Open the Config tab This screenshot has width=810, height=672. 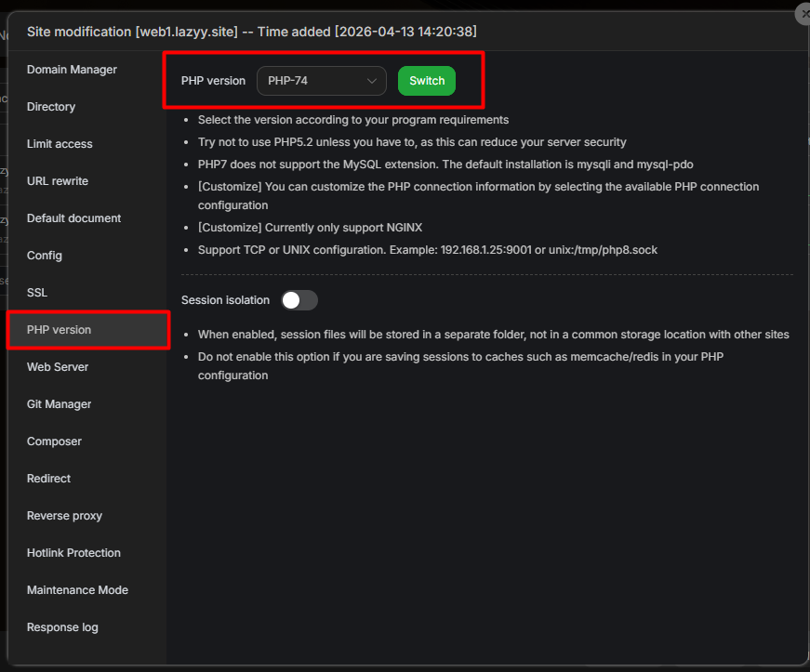coord(45,256)
